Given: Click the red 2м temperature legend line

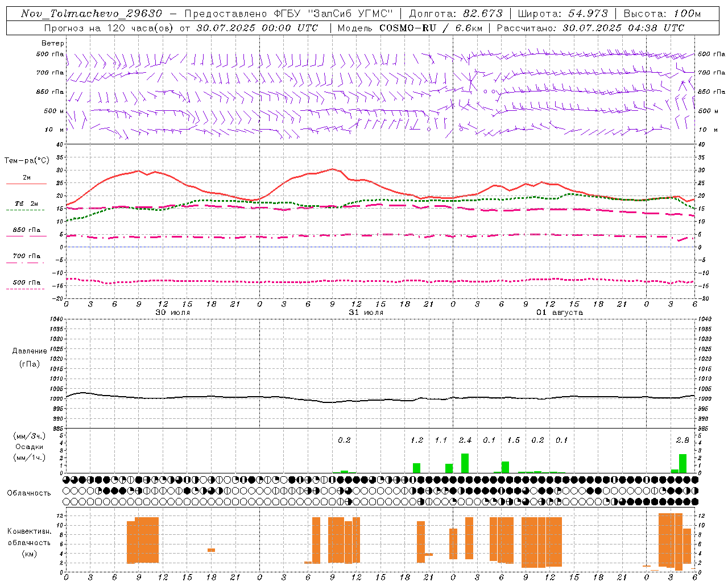Looking at the screenshot, I should 26,184.
